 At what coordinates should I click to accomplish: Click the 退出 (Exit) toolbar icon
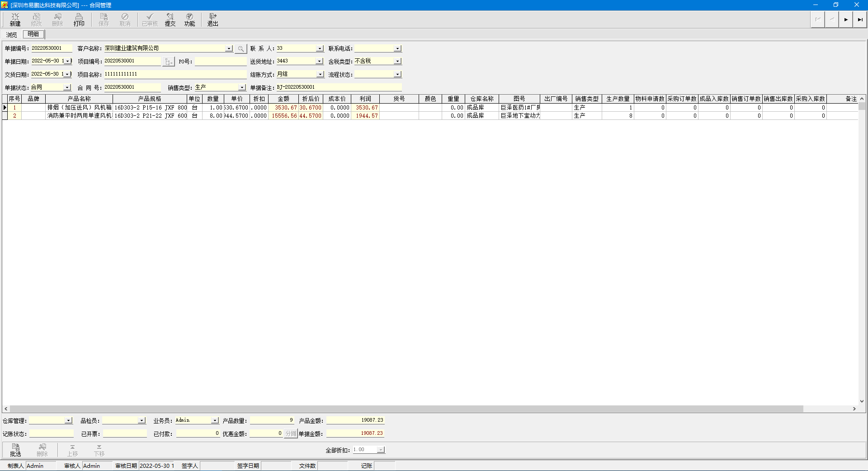pyautogui.click(x=212, y=19)
